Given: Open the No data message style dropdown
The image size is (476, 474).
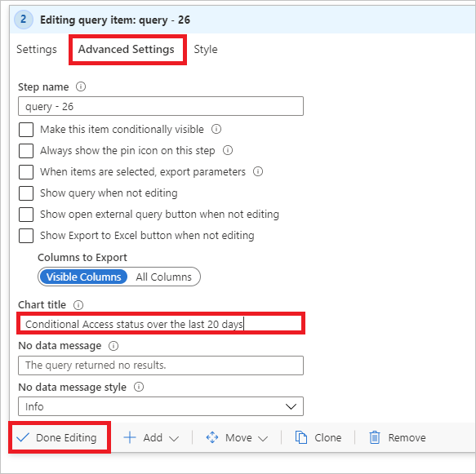Looking at the screenshot, I should click(161, 406).
